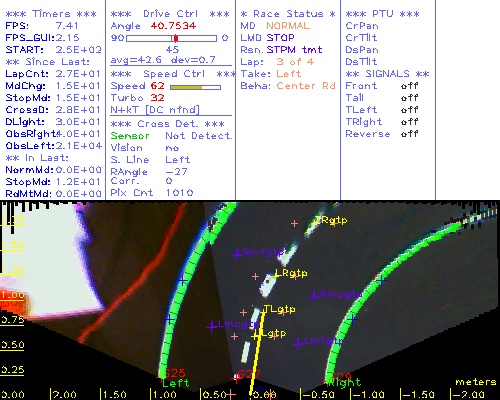Click the green Right lane label

point(345,382)
